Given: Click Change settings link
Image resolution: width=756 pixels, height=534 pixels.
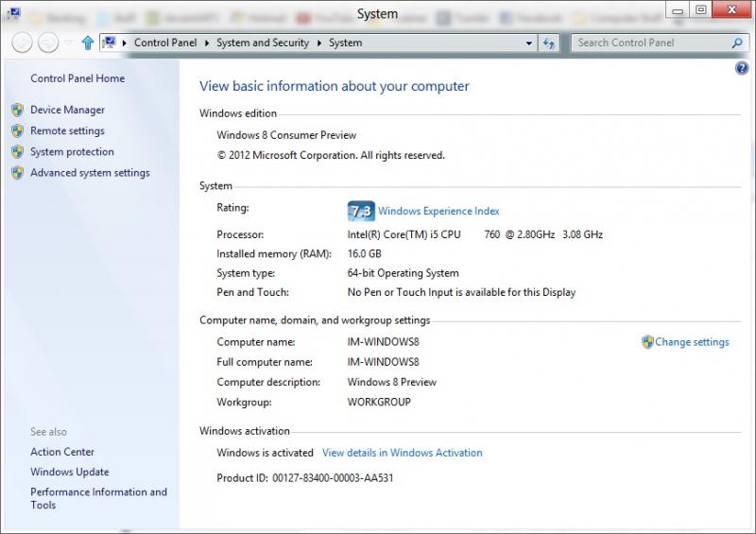Looking at the screenshot, I should [x=692, y=342].
